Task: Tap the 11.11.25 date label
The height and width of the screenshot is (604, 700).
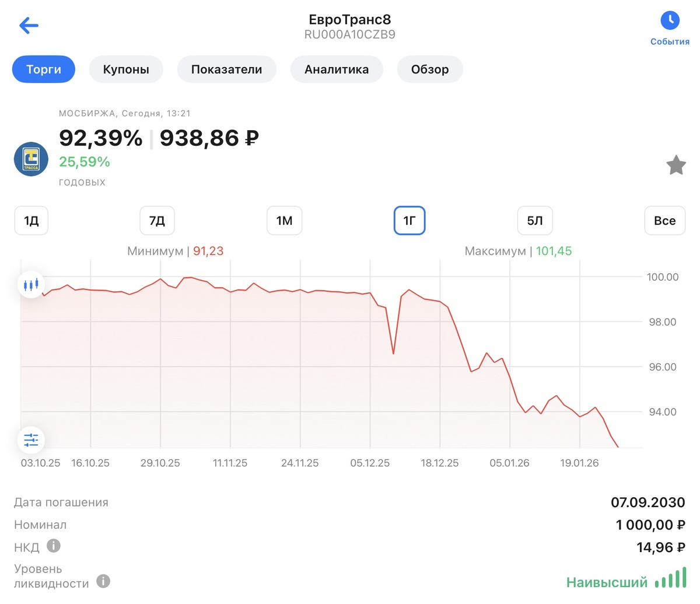Action: point(230,463)
